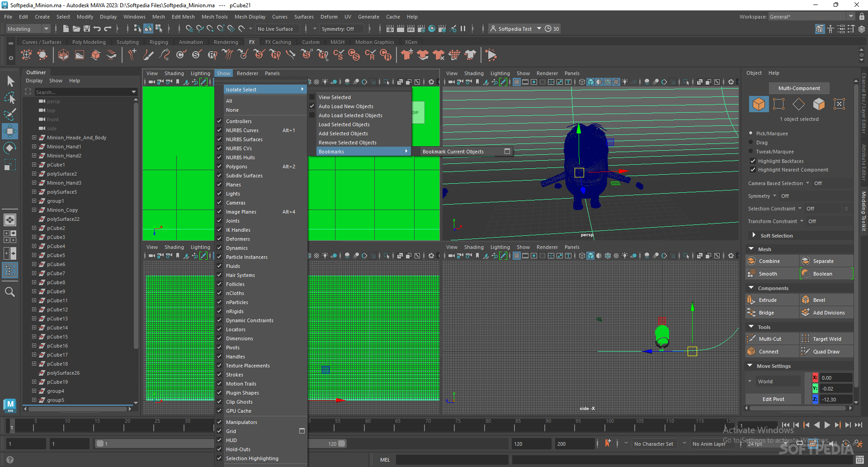Click the open scene folder icon
The height and width of the screenshot is (467, 868).
(x=76, y=29)
